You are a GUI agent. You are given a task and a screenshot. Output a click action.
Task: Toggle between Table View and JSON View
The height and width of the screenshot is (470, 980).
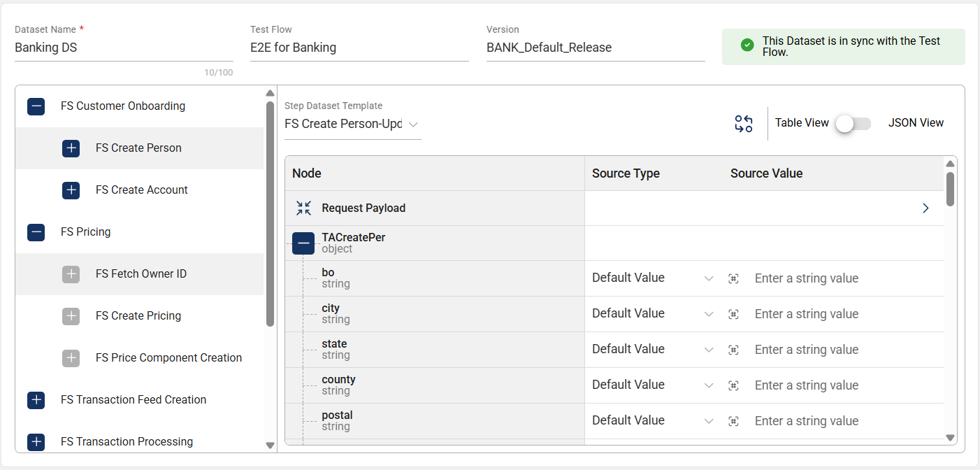[853, 124]
